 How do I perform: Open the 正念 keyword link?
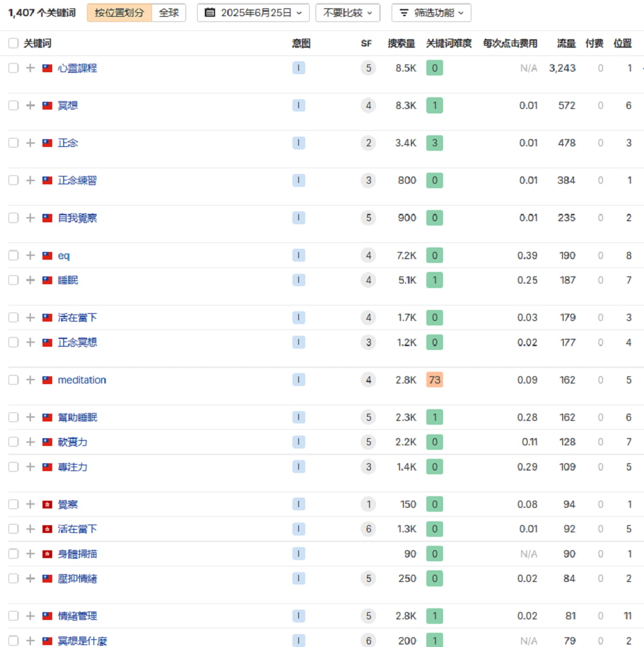68,143
